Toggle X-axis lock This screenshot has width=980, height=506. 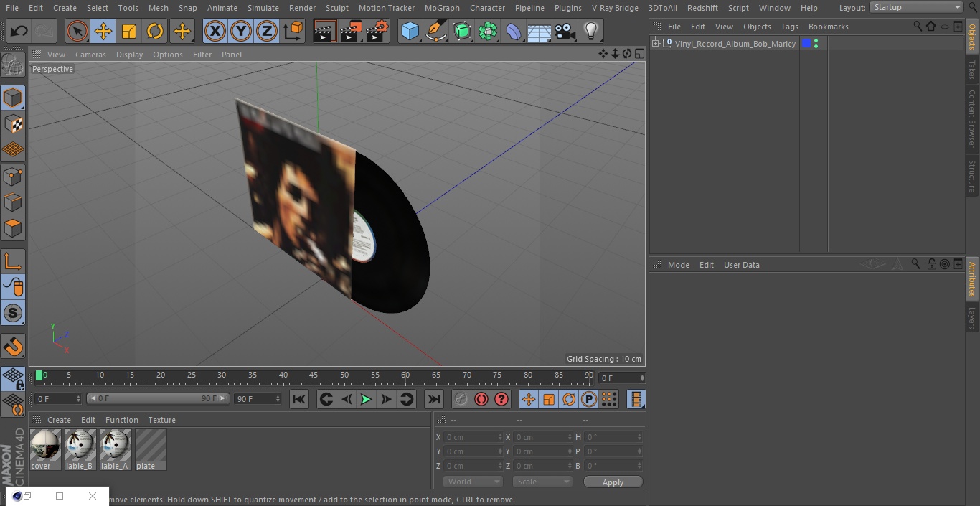[x=215, y=31]
